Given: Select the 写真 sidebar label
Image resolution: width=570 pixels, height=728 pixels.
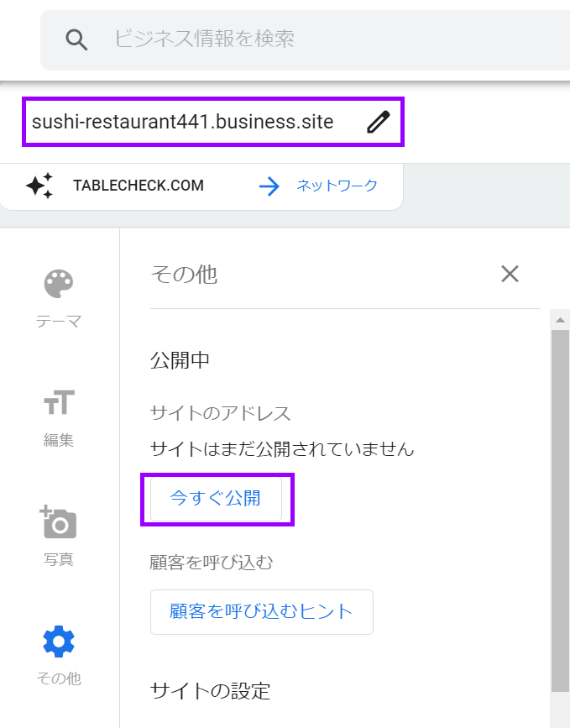Looking at the screenshot, I should click(59, 559).
